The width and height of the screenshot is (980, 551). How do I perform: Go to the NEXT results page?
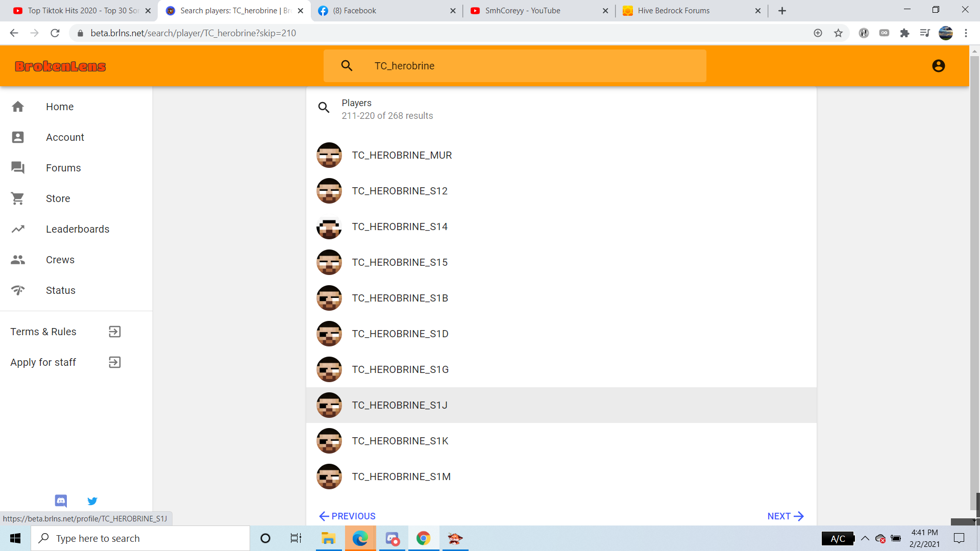(786, 516)
